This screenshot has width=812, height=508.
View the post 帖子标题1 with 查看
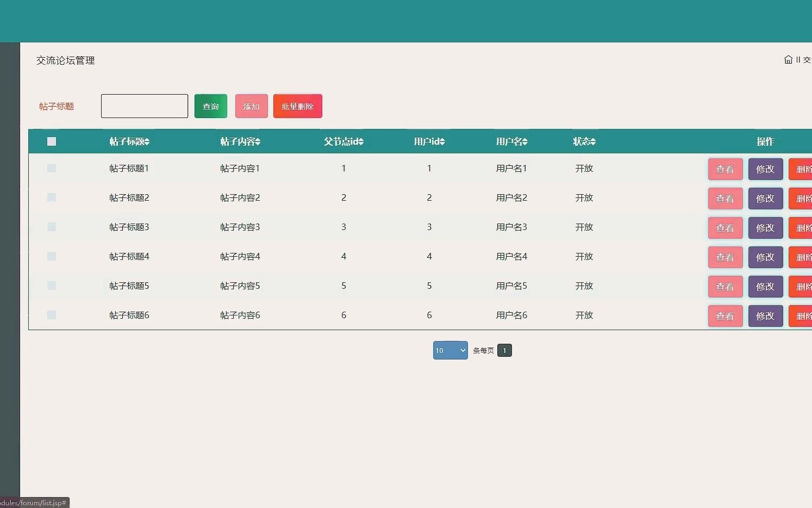pos(726,169)
